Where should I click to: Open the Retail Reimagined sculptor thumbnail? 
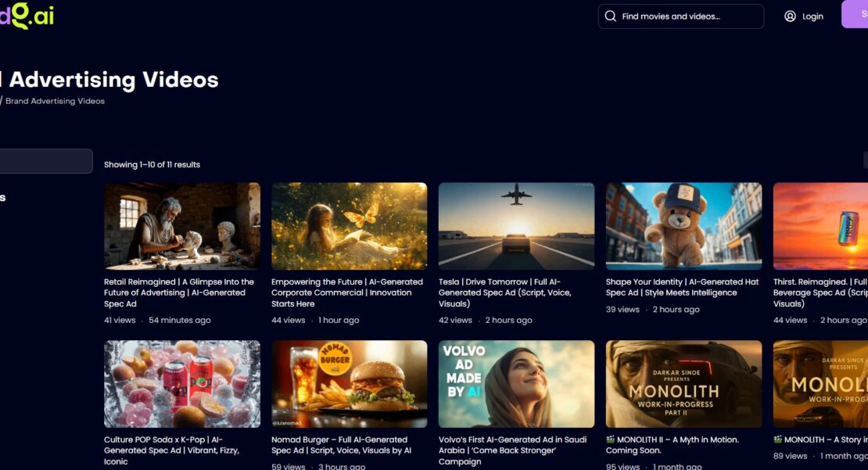[182, 226]
